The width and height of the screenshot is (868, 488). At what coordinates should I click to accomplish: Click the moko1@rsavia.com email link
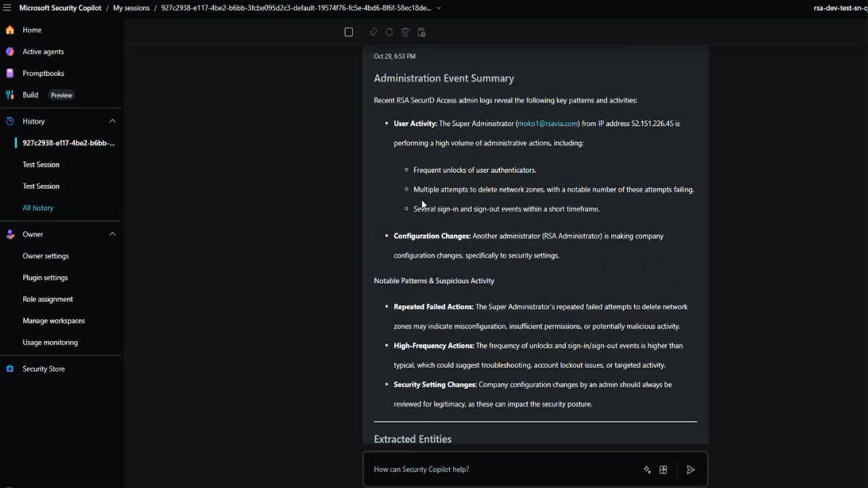point(547,123)
